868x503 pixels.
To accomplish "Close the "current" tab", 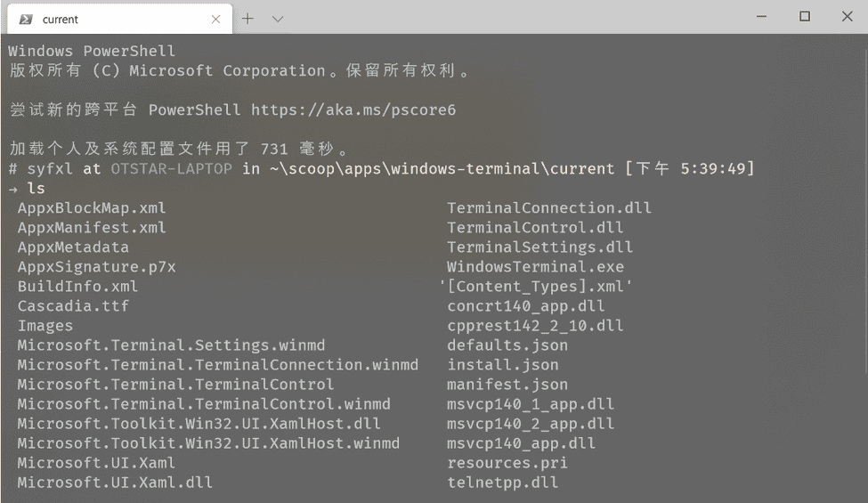I will pos(216,19).
